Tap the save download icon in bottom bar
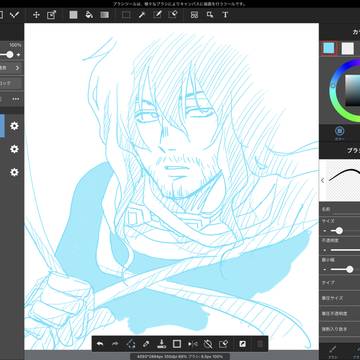Image resolution: width=360 pixels, height=360 pixels. pyautogui.click(x=161, y=344)
